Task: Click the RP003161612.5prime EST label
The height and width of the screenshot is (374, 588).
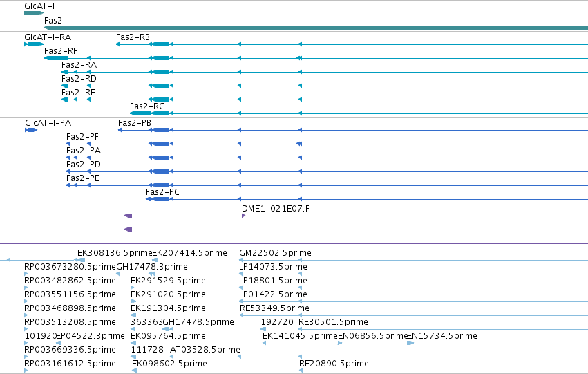Action: (x=70, y=364)
